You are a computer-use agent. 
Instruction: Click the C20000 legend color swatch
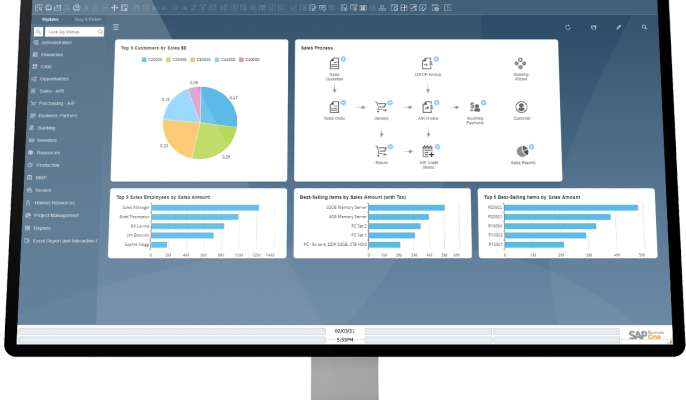[146, 58]
